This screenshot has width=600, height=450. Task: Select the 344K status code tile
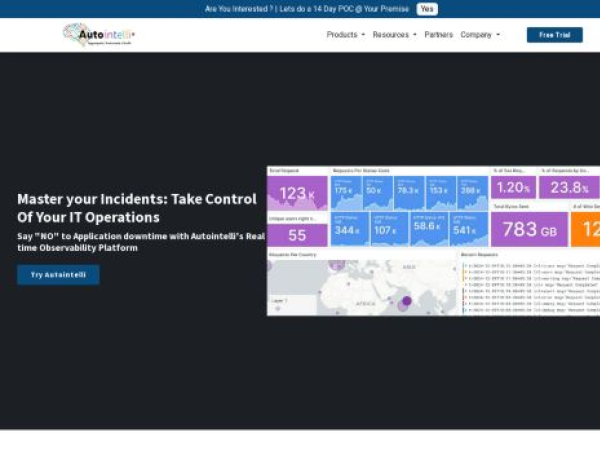349,229
